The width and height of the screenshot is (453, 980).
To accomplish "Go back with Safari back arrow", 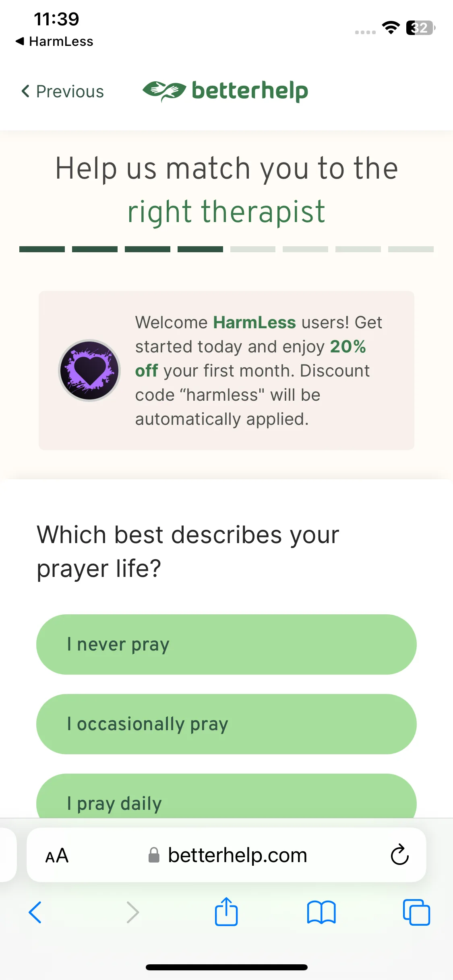I will (35, 912).
